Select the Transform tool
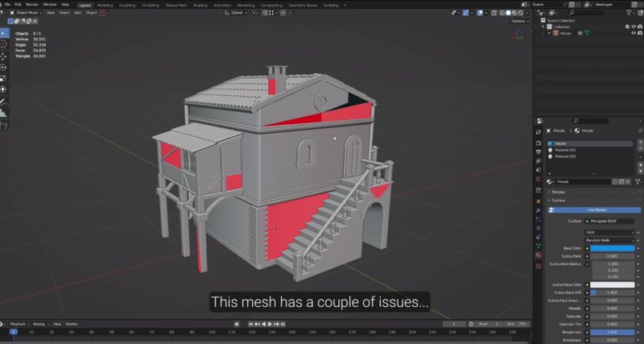The image size is (644, 344). click(3, 89)
